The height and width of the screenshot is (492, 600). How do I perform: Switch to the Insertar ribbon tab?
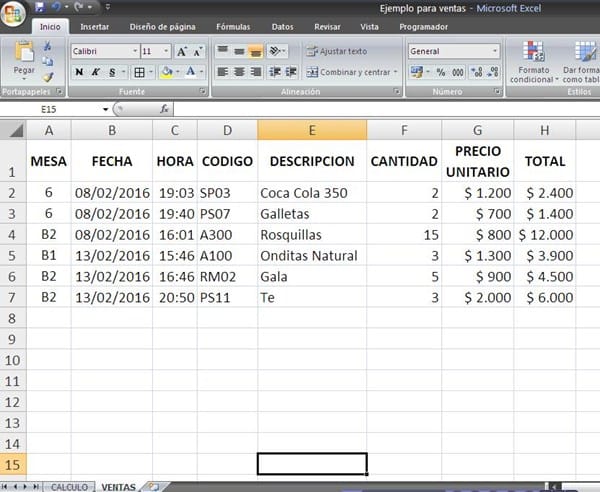tap(95, 27)
